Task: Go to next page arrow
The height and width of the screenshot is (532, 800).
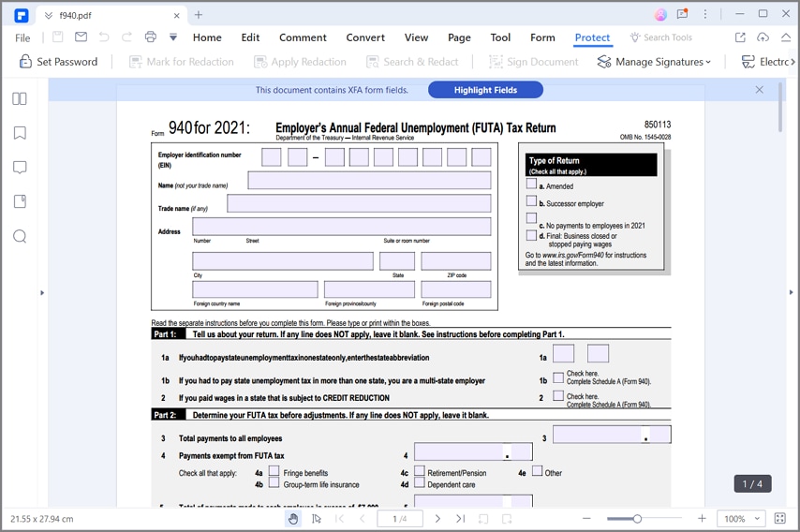Action: click(437, 519)
